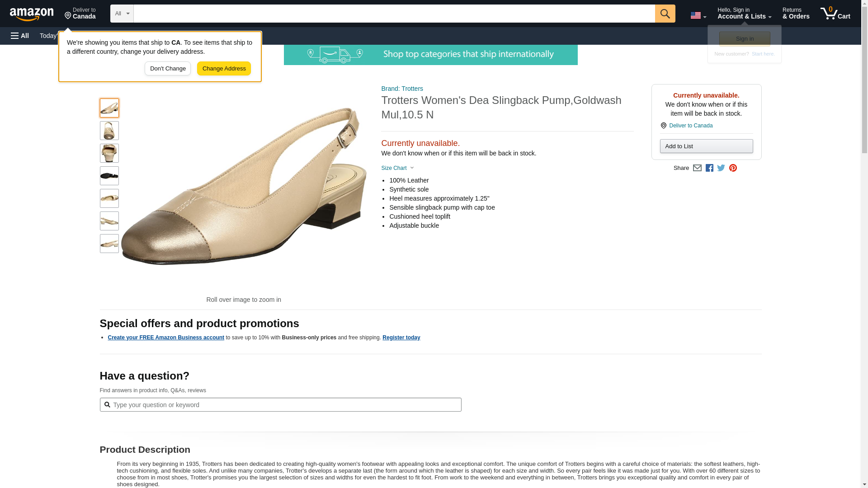Open the shopping cart icon

tap(835, 14)
